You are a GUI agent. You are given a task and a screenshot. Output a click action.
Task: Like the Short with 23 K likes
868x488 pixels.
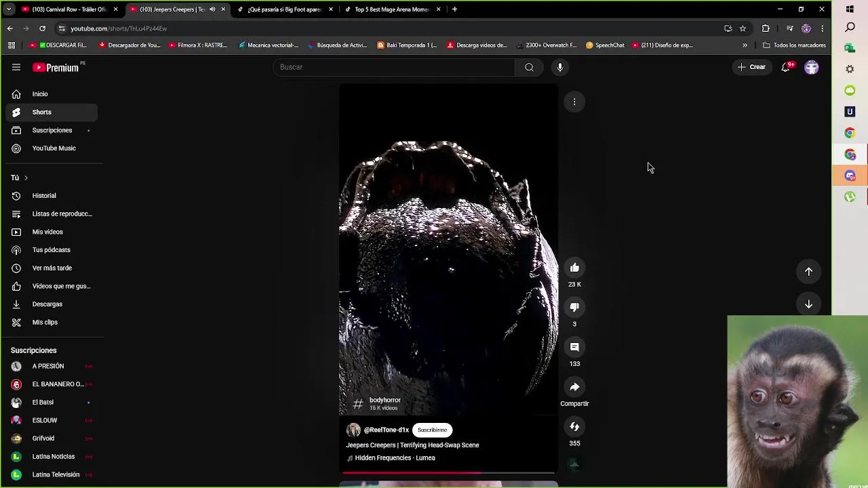click(574, 268)
